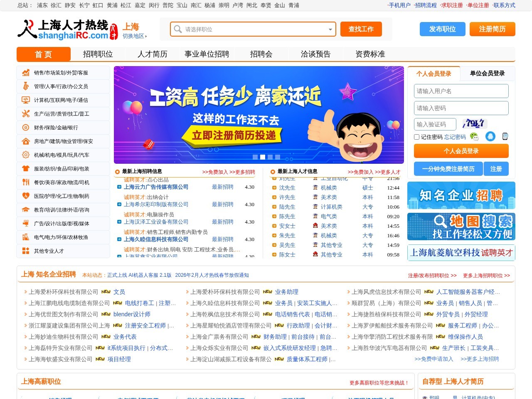Viewport: 532px width, 399px height.
Task: Open the 地图搜索 banner
Action: [461, 227]
